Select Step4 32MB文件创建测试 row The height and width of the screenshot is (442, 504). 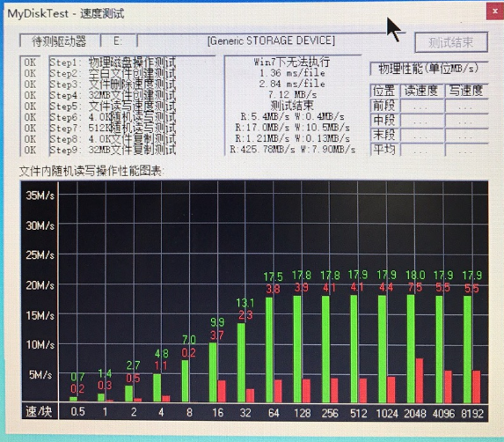coord(113,95)
